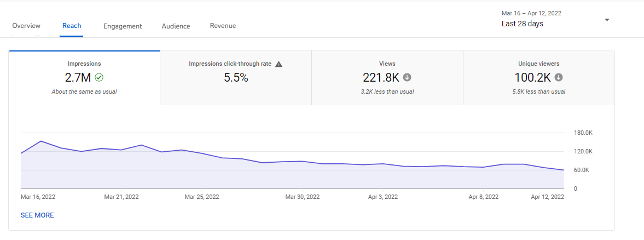Show the Impressions click-through rate chart

point(236,77)
